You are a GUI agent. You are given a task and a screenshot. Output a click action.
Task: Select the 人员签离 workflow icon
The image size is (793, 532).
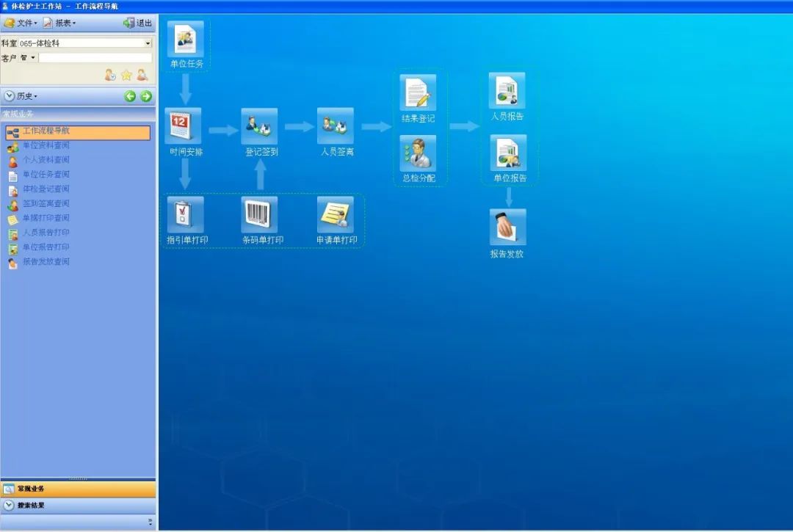336,126
